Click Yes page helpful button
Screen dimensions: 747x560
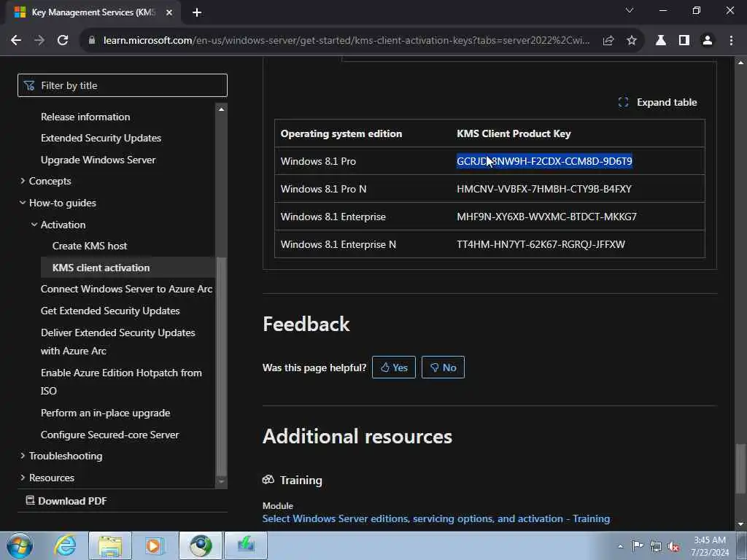click(x=393, y=367)
